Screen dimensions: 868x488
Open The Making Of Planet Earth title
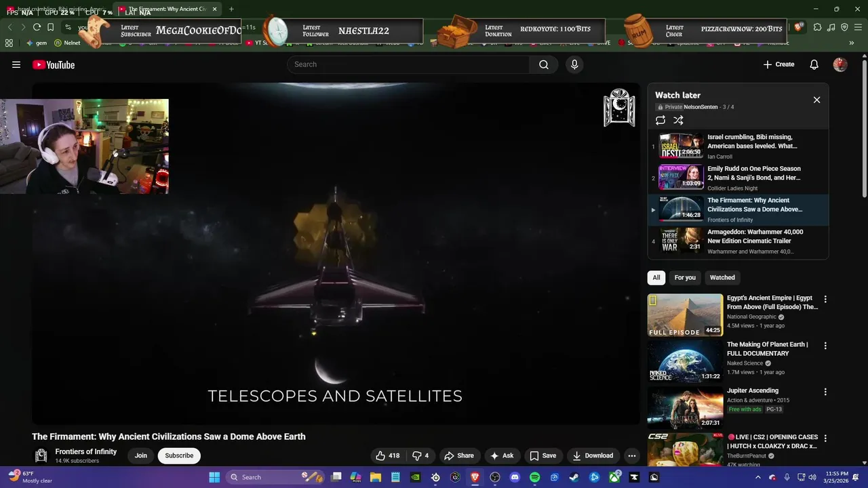(768, 349)
